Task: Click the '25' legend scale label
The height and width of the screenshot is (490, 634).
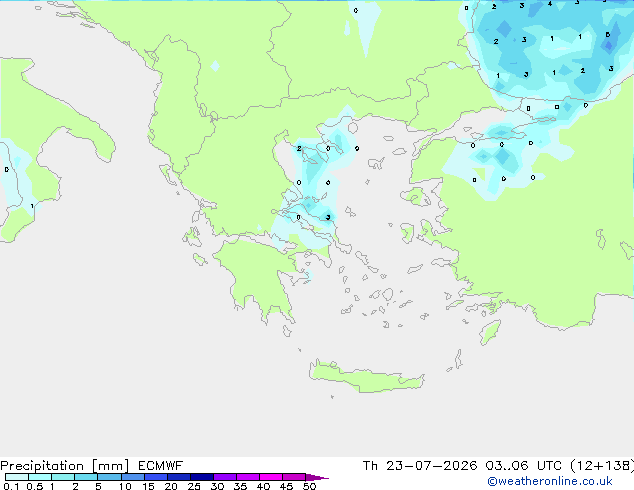Action: click(194, 486)
